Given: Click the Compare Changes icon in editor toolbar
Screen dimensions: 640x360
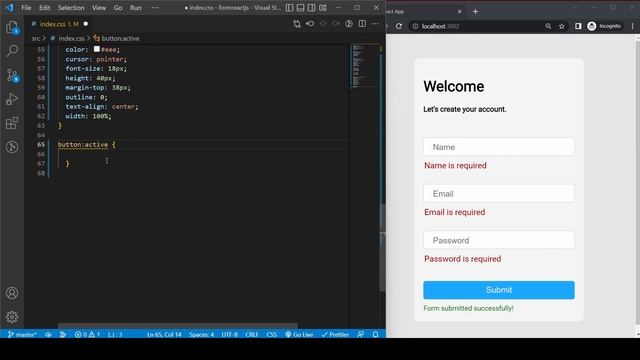Looking at the screenshot, I should tap(297, 24).
